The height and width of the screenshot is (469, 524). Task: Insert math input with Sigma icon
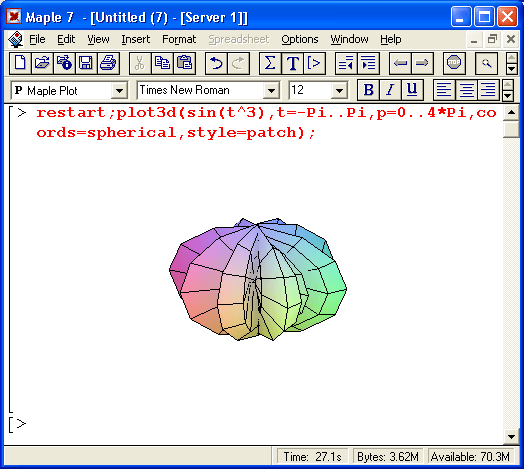[270, 63]
